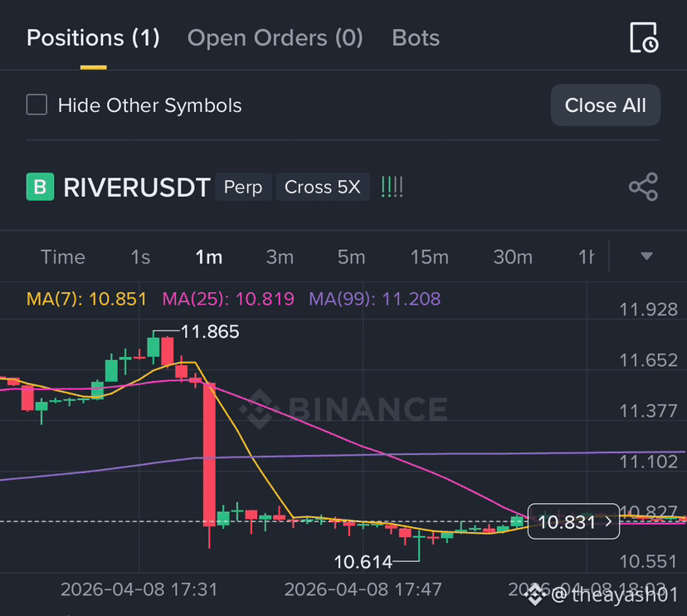Image resolution: width=687 pixels, height=616 pixels.
Task: Tap the 2026-04-08 17:31 time label
Action: pyautogui.click(x=139, y=589)
